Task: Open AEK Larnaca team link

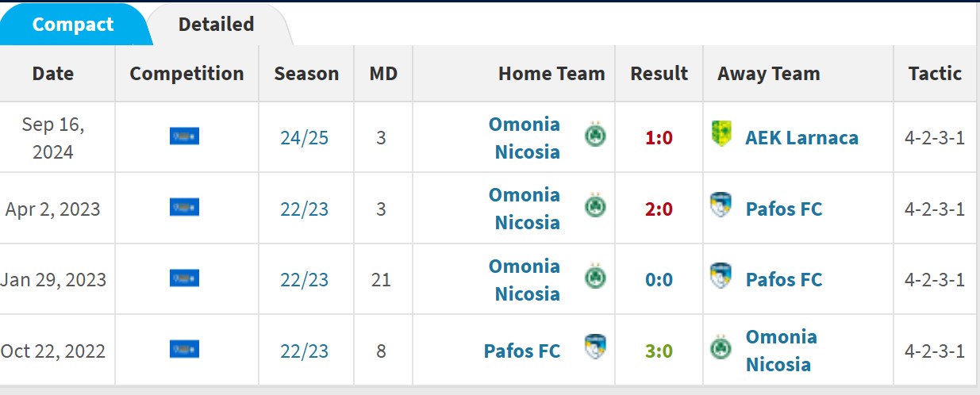Action: tap(801, 138)
